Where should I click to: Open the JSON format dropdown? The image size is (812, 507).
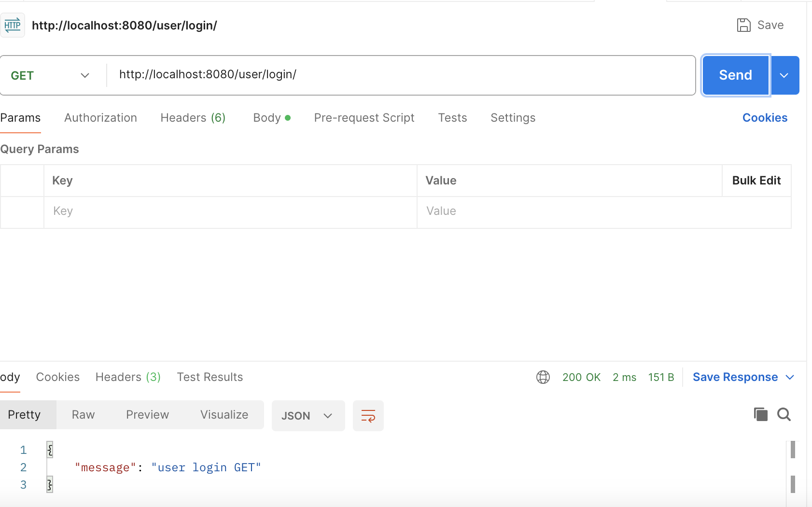[308, 416]
